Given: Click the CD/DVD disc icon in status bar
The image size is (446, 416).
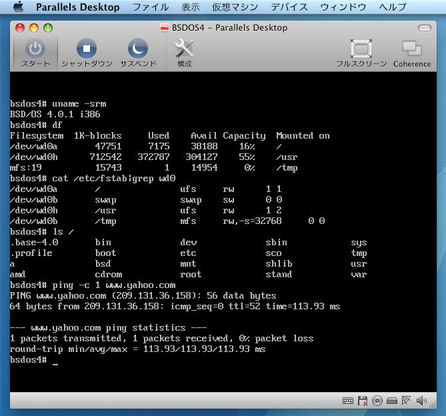Looking at the screenshot, I should pyautogui.click(x=377, y=400).
